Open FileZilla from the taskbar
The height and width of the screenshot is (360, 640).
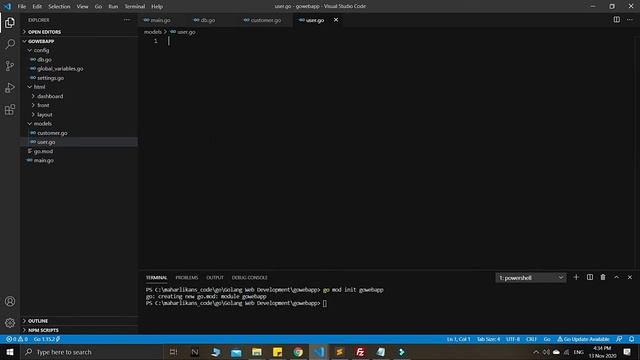tap(360, 352)
